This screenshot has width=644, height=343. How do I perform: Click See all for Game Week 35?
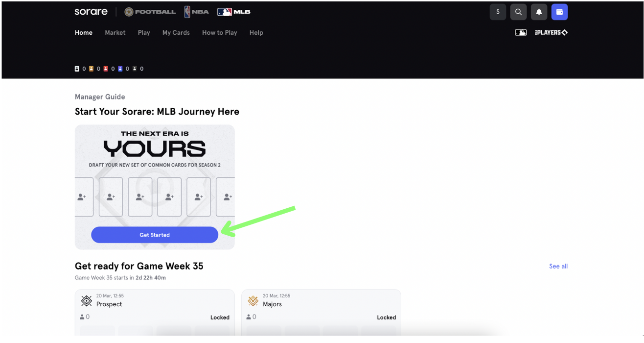point(558,266)
